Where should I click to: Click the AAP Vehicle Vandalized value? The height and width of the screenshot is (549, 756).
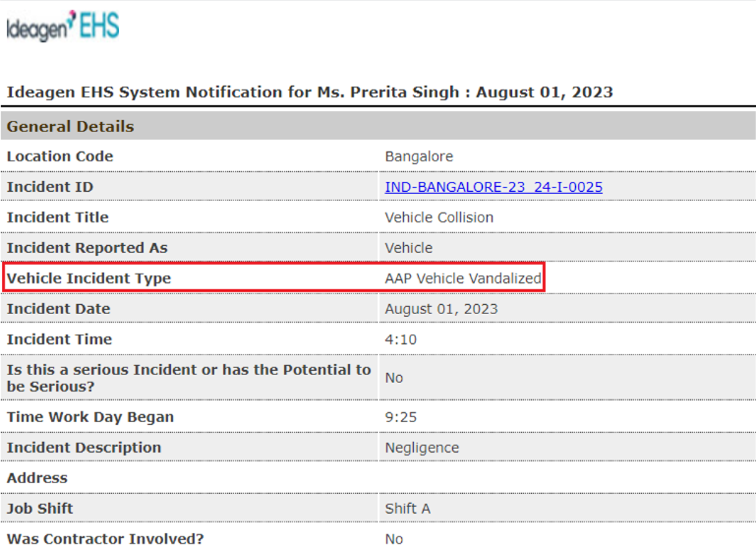[463, 278]
